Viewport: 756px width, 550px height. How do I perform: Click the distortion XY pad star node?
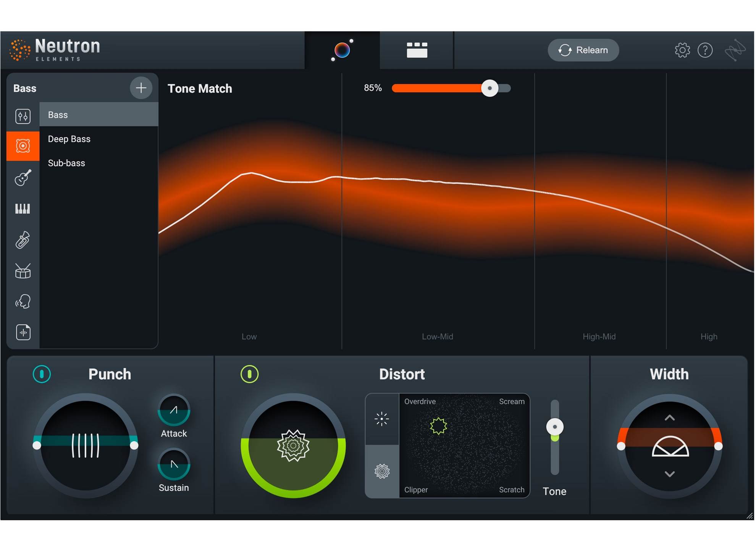pos(438,425)
